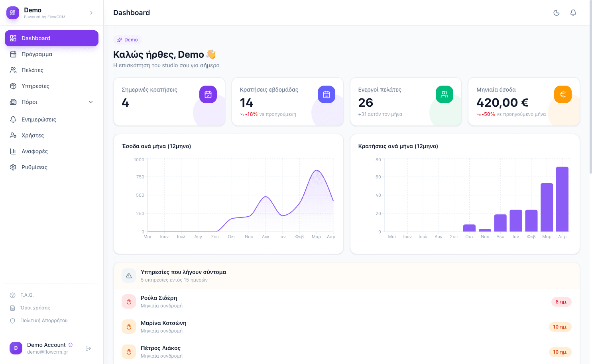This screenshot has height=364, width=592.
Task: Expand the Πόροι submenu chevron
Action: pyautogui.click(x=91, y=102)
